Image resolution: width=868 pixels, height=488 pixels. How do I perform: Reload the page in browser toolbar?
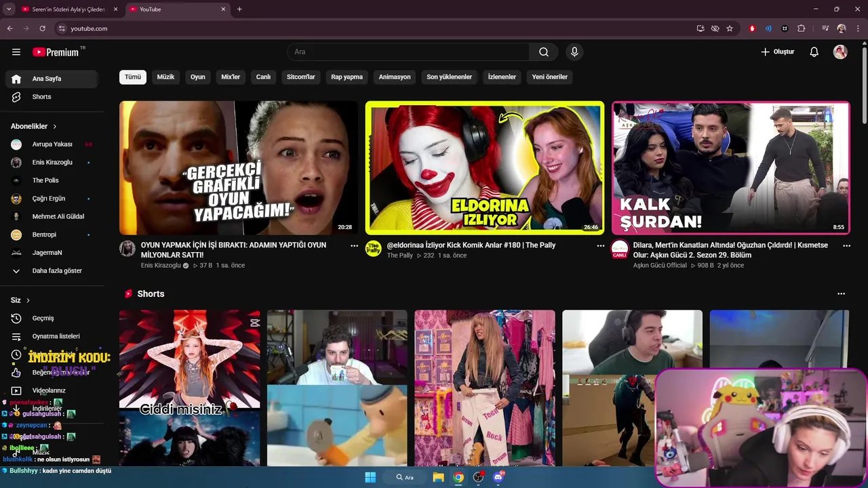coord(42,28)
